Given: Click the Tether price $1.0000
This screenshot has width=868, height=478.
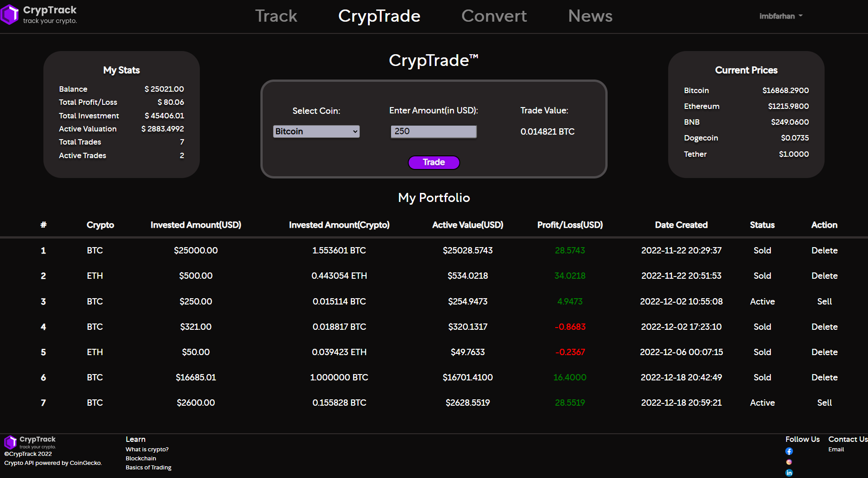Looking at the screenshot, I should pos(794,154).
